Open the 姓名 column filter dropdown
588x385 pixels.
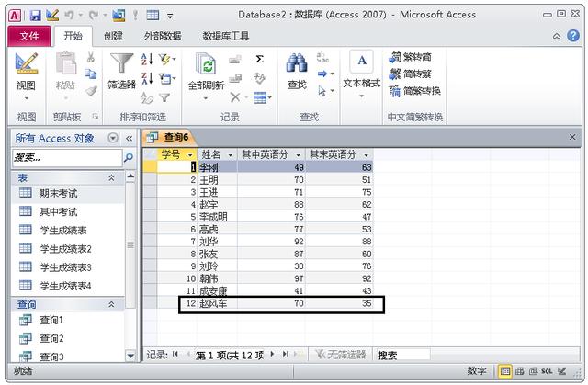(231, 154)
